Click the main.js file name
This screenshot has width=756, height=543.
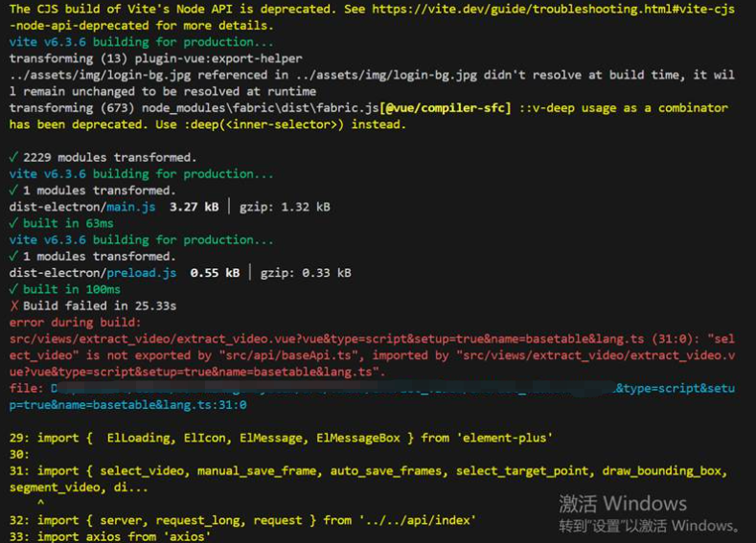coord(130,207)
